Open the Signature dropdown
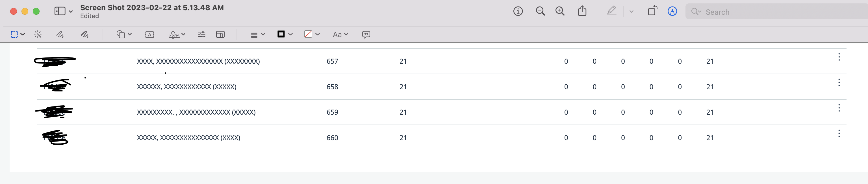The height and width of the screenshot is (184, 868). [x=183, y=34]
